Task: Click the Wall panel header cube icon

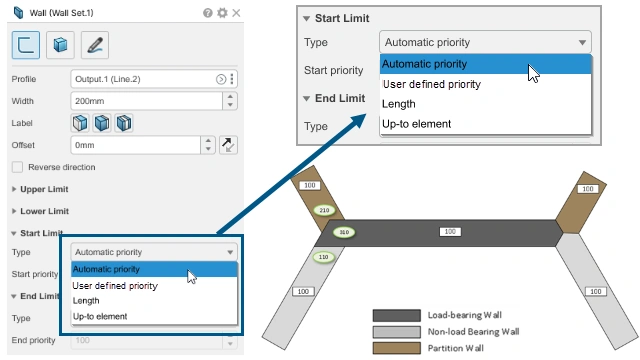Action: coord(18,13)
